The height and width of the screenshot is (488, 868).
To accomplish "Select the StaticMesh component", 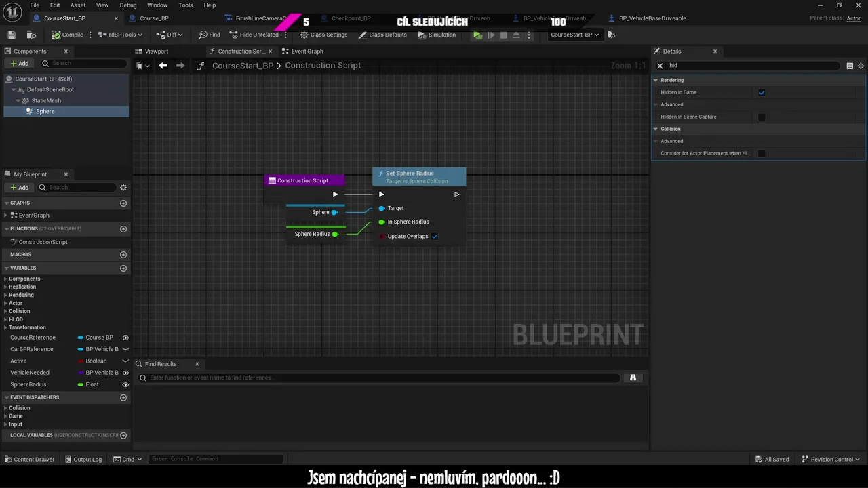I will point(46,100).
